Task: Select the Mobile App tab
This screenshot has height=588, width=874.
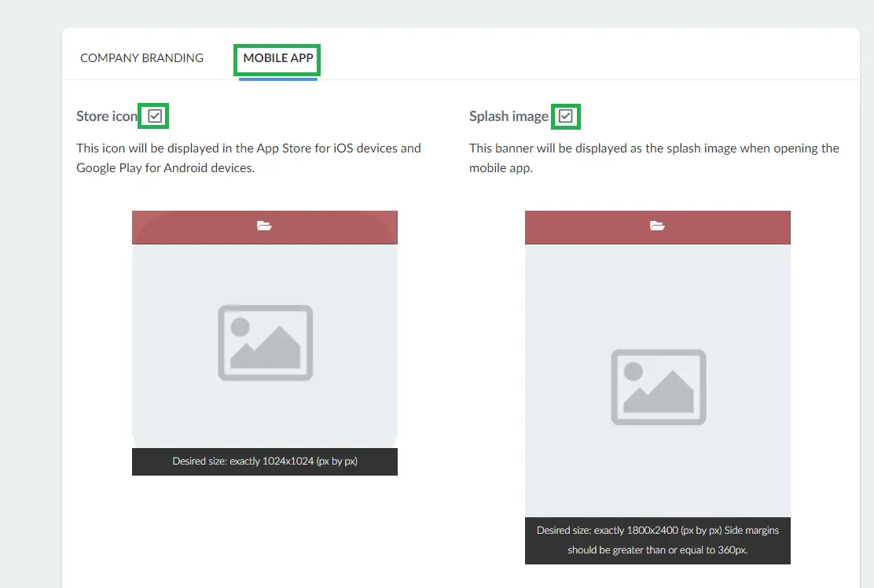Action: tap(278, 58)
